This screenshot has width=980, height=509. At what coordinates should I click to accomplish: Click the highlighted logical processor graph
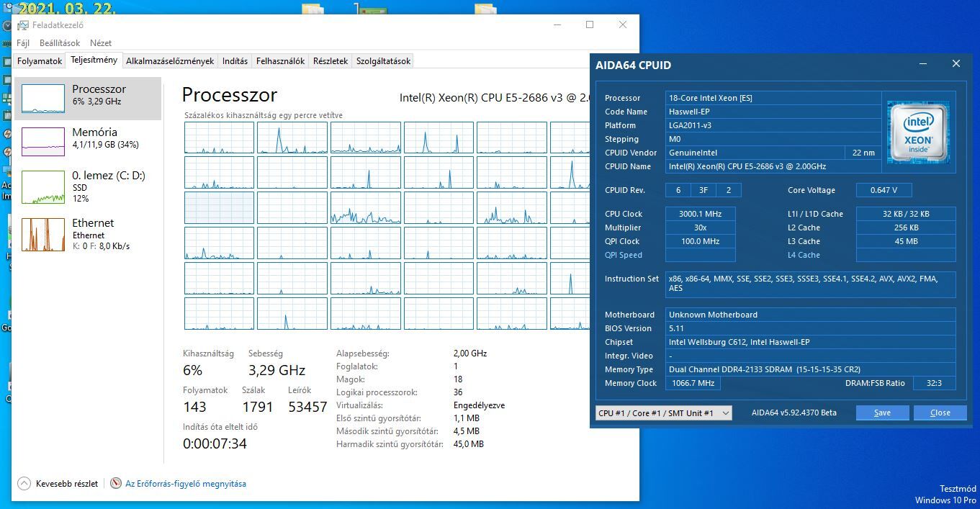coord(219,207)
